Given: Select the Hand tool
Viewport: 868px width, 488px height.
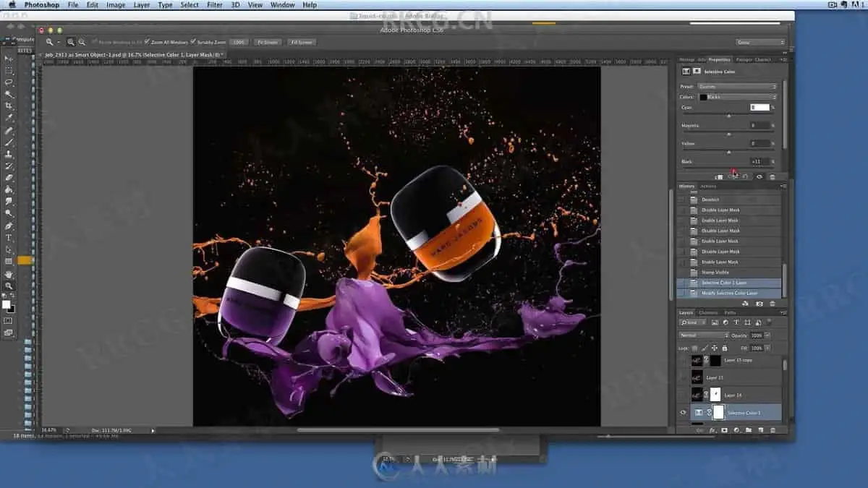Looking at the screenshot, I should pos(9,275).
